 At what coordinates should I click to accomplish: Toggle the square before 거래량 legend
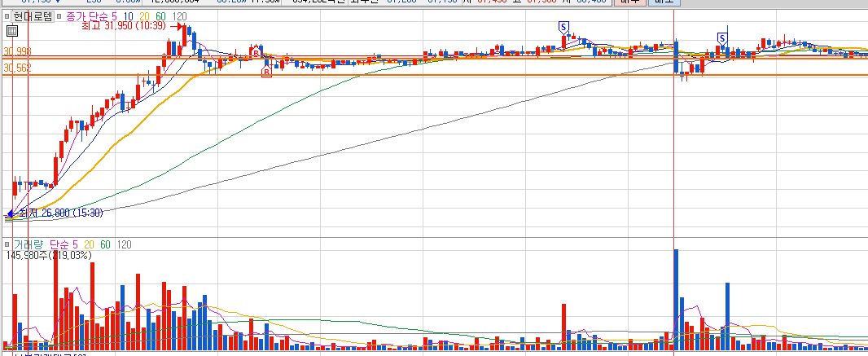tap(7, 244)
